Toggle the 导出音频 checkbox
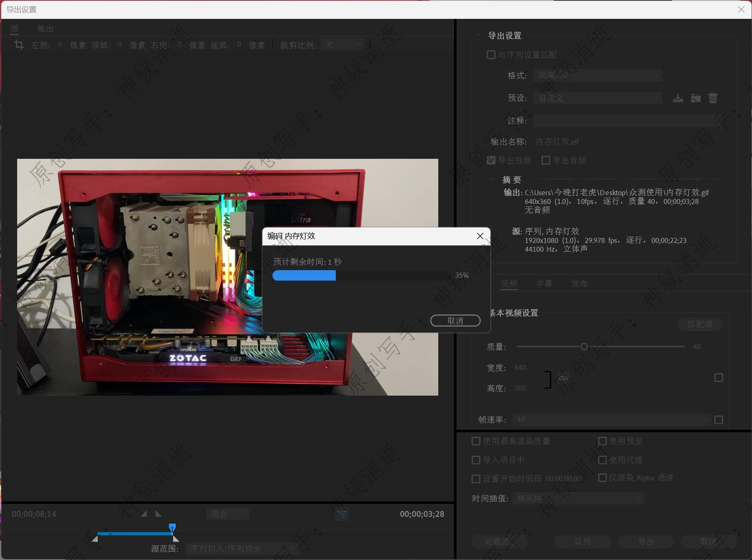This screenshot has height=560, width=752. [x=546, y=160]
